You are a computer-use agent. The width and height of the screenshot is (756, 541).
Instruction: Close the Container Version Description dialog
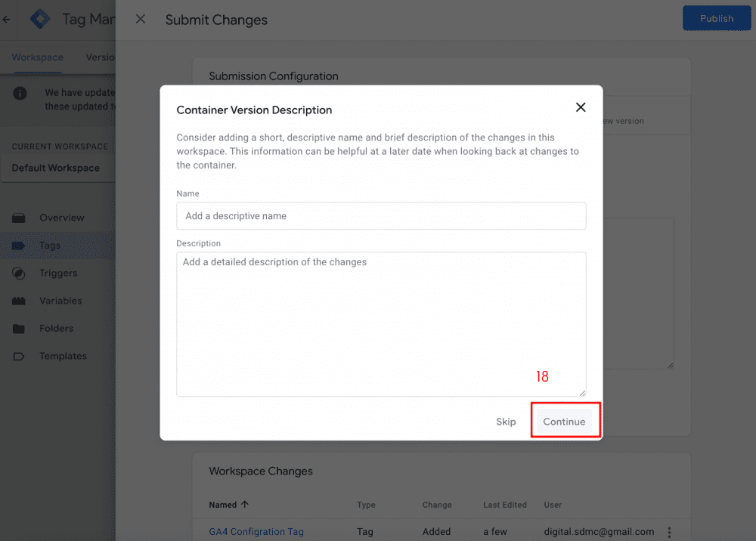point(581,107)
